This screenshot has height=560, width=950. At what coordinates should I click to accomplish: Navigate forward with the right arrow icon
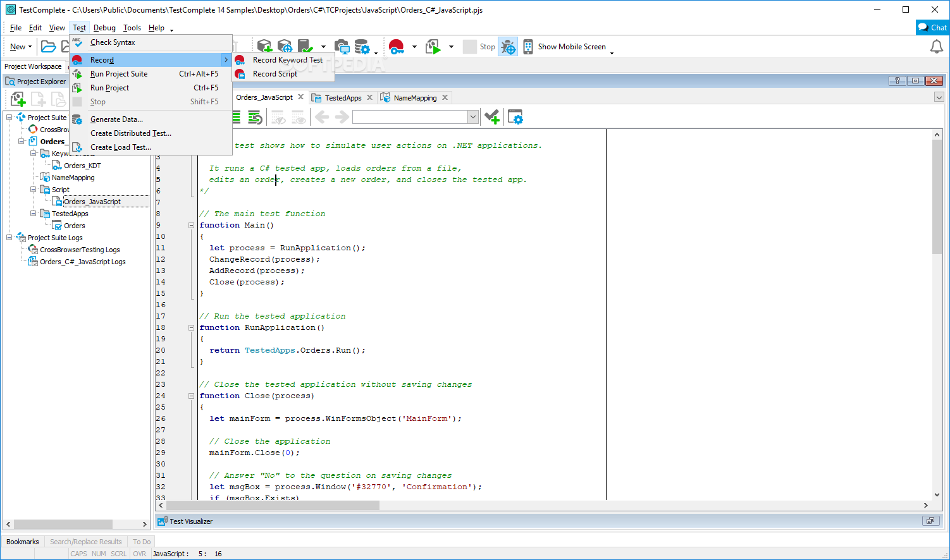click(x=342, y=117)
